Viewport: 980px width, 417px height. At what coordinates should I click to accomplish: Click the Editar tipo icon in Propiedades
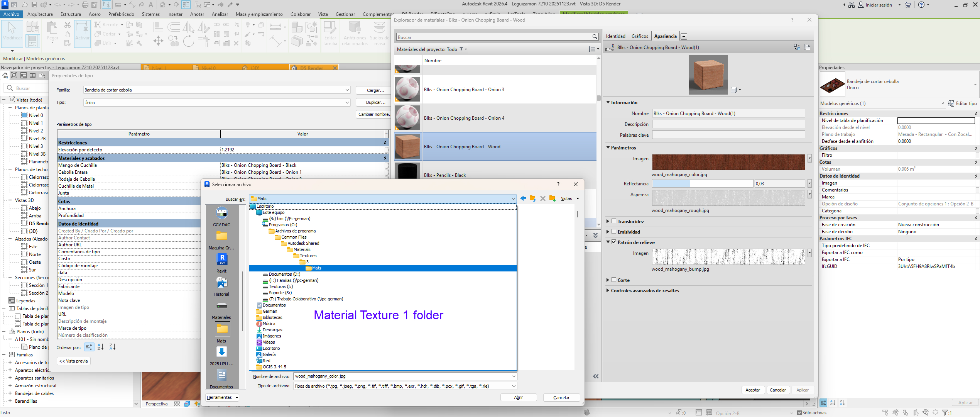pos(951,103)
